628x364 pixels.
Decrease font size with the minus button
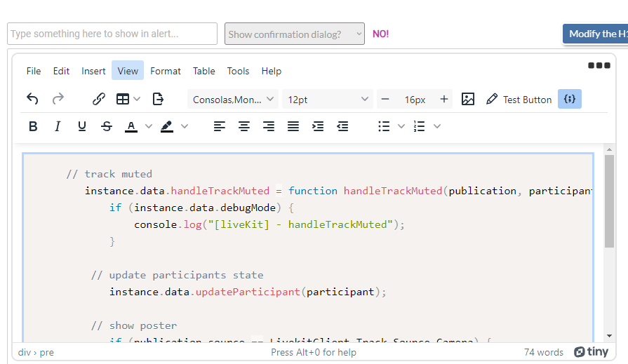pos(385,99)
